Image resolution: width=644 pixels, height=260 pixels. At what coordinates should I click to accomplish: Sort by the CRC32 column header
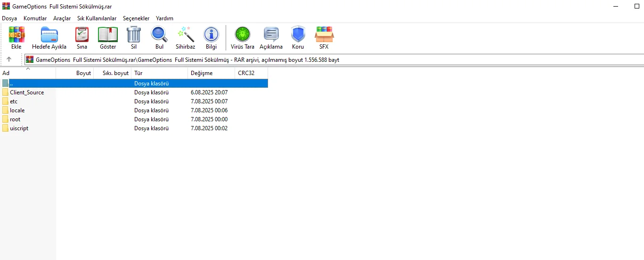pos(252,73)
